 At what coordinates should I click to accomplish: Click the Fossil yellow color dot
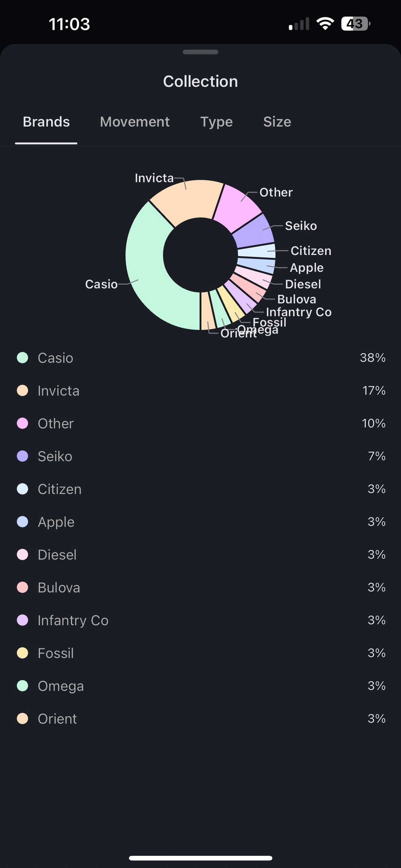[x=22, y=653]
